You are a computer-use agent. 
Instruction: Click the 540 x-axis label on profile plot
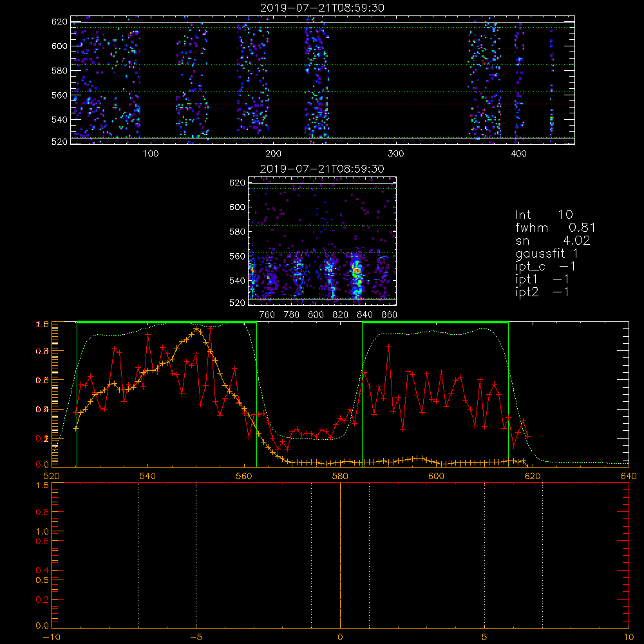tap(148, 476)
